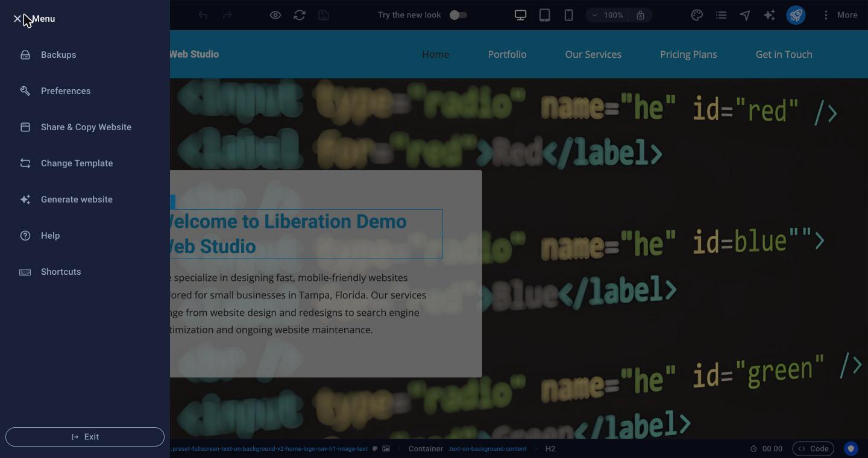Click the image icon in the breadcrumb bar

pyautogui.click(x=386, y=449)
